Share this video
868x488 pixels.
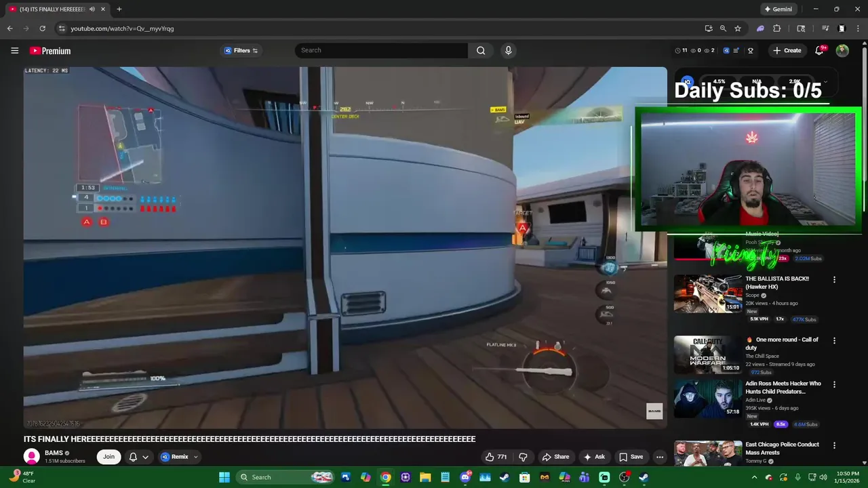(x=555, y=457)
